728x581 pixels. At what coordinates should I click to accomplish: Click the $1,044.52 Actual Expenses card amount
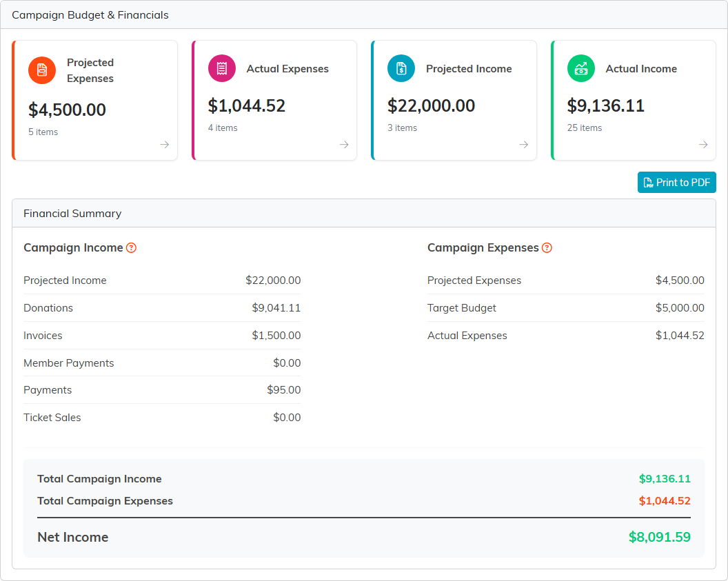[x=247, y=106]
